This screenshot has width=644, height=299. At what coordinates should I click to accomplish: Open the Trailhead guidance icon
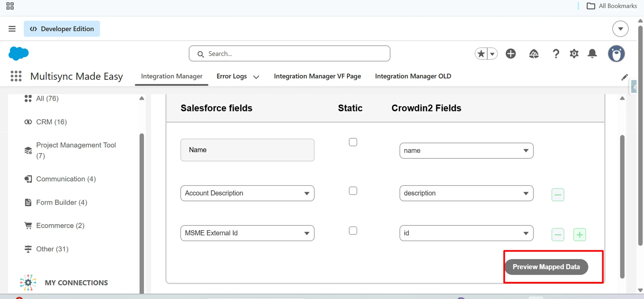(534, 54)
